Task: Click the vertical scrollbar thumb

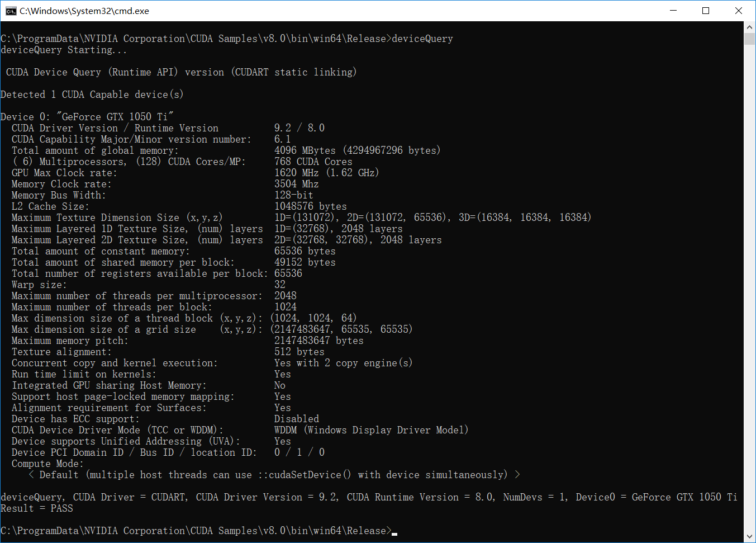Action: [750, 39]
